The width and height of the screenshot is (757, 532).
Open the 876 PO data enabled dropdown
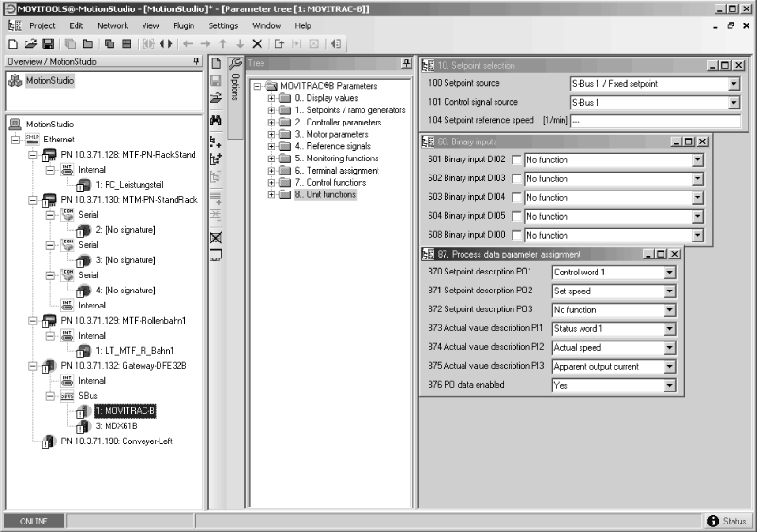point(669,386)
